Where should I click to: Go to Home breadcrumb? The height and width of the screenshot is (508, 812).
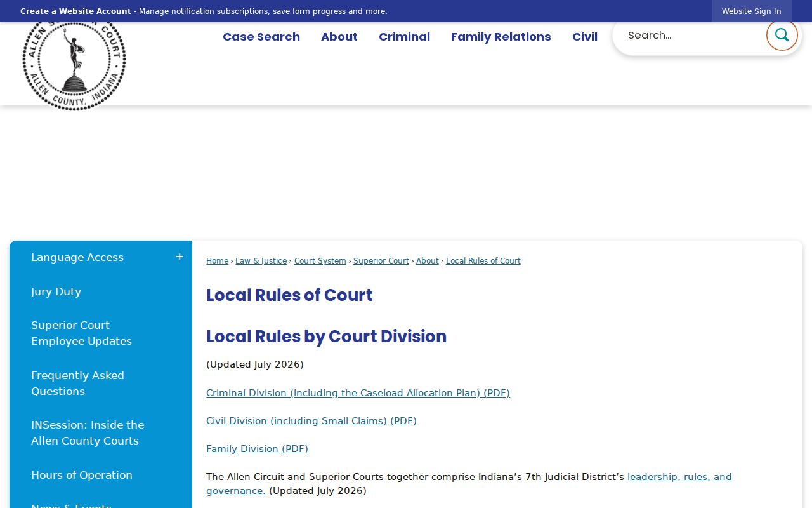[x=217, y=261]
